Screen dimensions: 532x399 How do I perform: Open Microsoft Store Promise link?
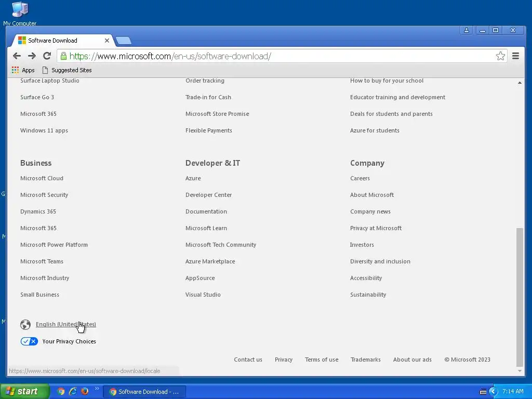click(x=217, y=114)
